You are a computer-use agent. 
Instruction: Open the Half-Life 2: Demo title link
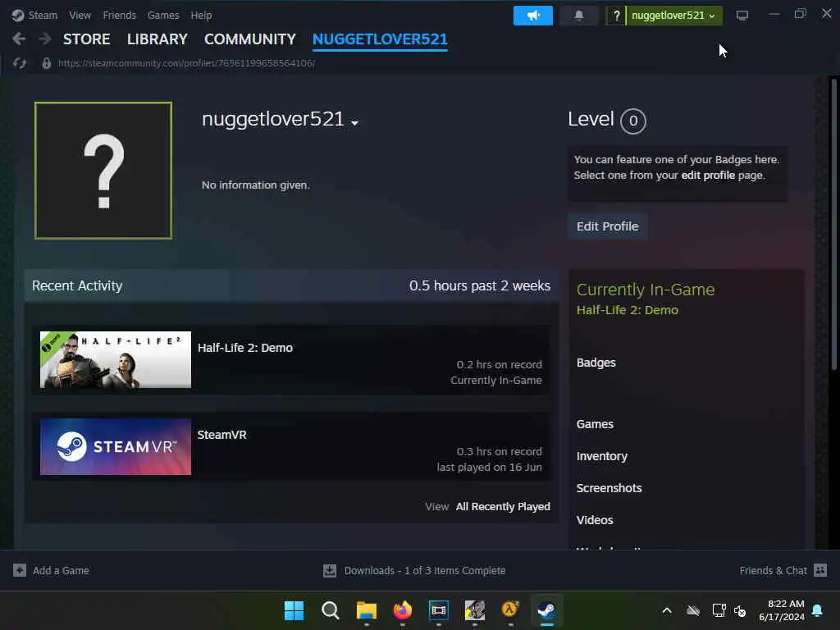245,348
